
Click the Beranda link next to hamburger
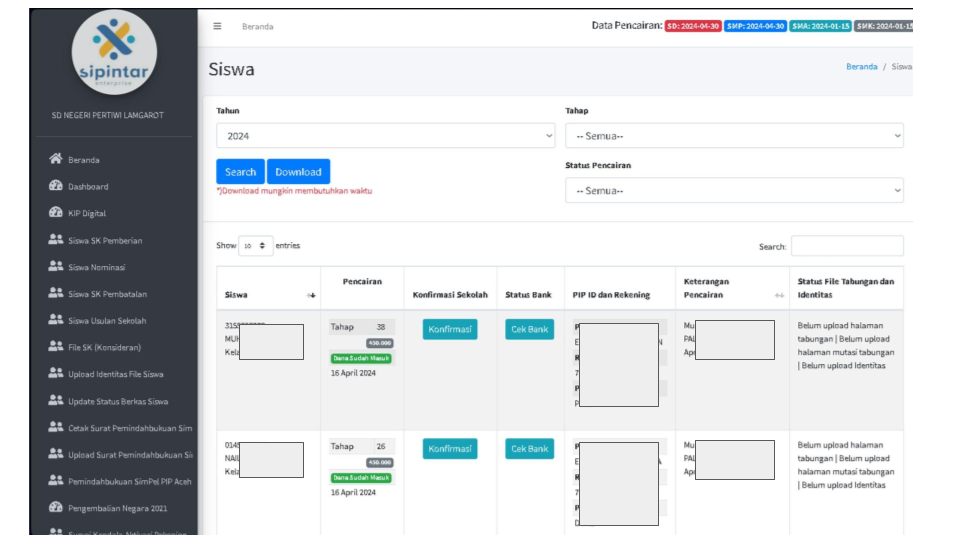click(x=258, y=26)
